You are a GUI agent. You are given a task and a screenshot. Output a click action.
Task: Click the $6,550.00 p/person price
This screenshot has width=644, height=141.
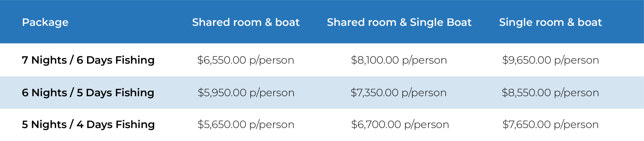click(x=246, y=60)
